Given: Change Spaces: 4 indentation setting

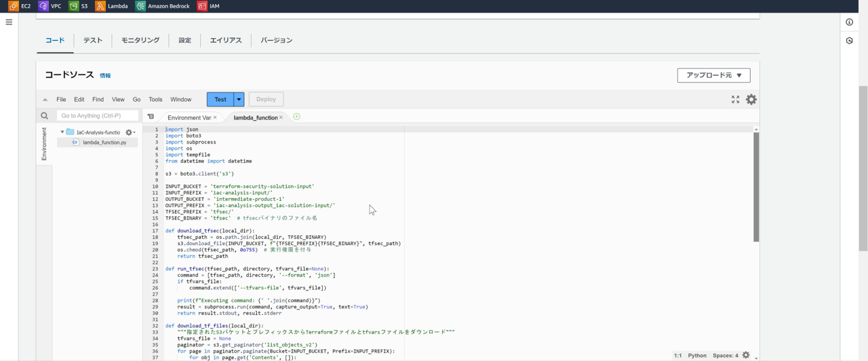Looking at the screenshot, I should tap(726, 356).
